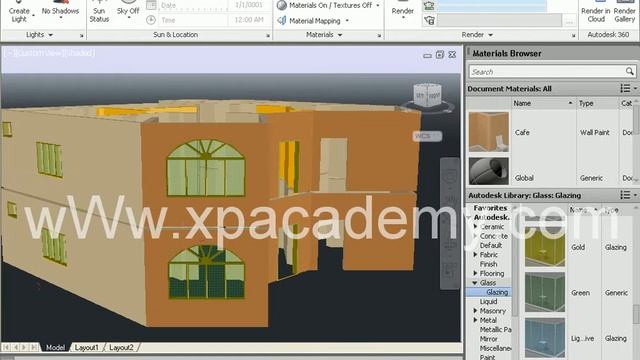Open Materials panel dialog launcher arrow

tap(379, 36)
